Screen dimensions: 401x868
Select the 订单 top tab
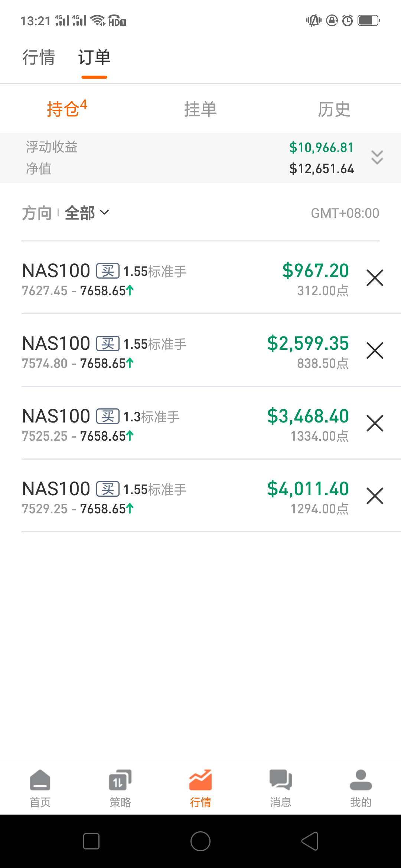click(94, 57)
